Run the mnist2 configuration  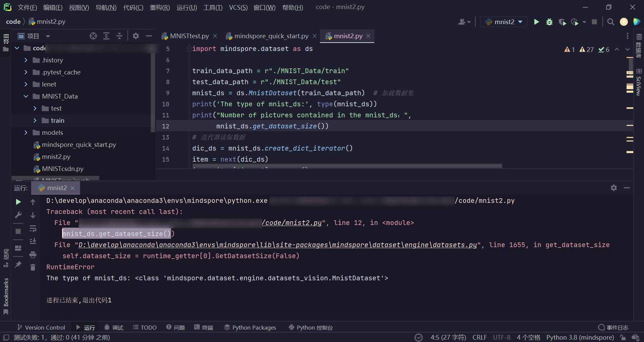[x=536, y=21]
